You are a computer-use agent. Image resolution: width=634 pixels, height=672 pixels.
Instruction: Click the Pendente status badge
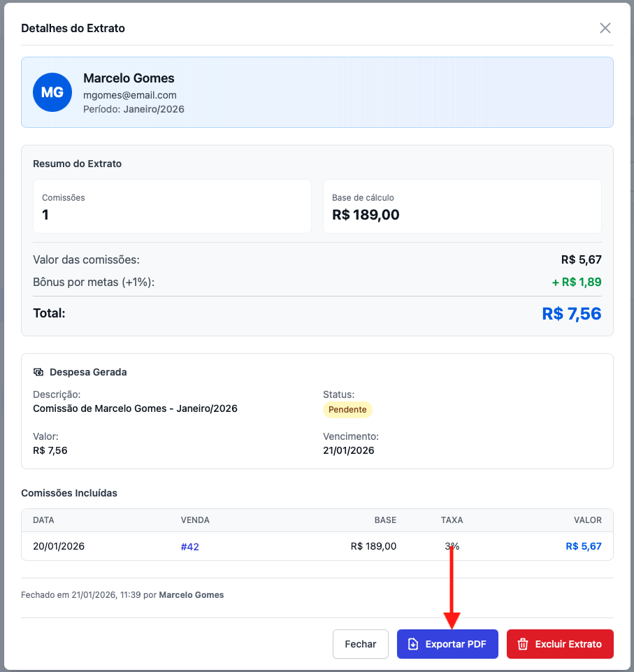tap(347, 410)
